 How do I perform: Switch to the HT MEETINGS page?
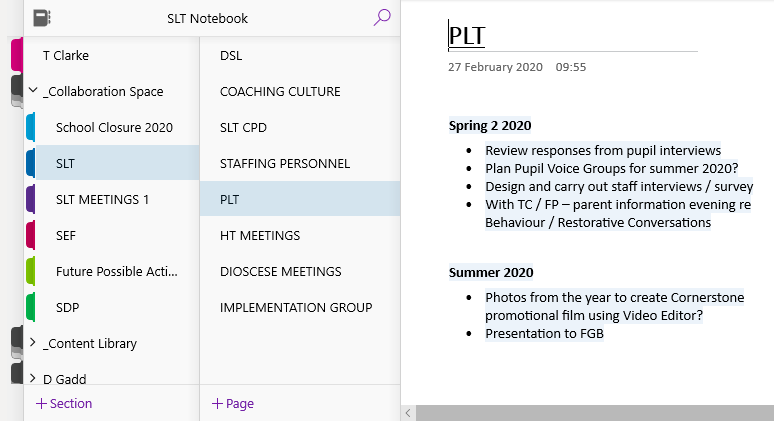260,235
